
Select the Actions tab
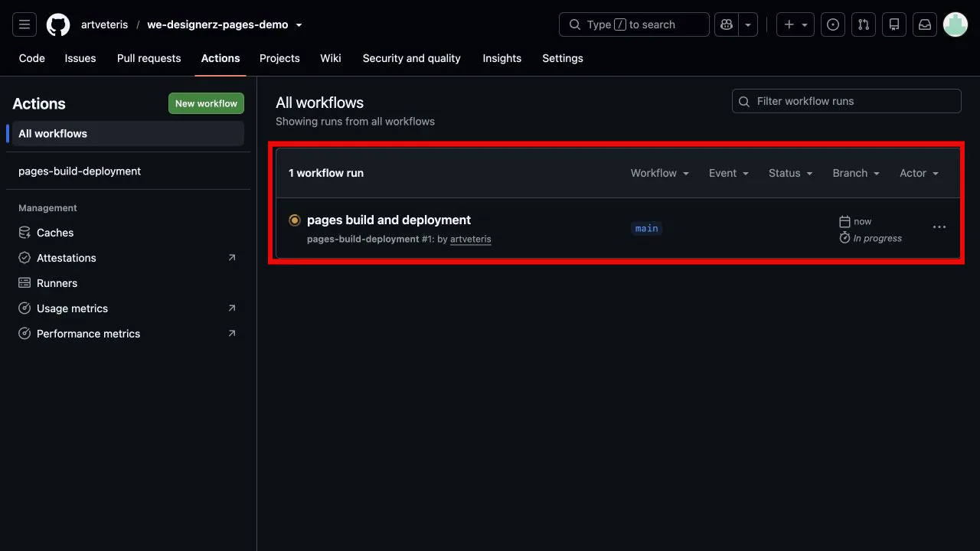[220, 58]
